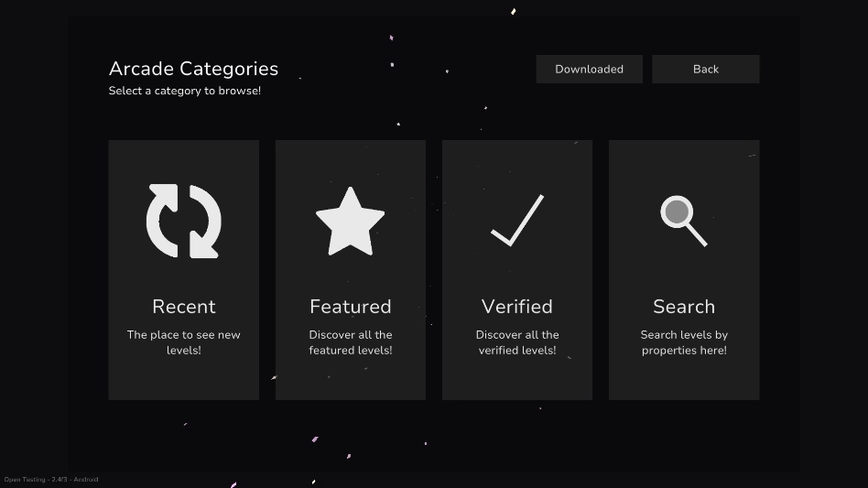
Task: Choose the "Search" category title
Action: pos(683,307)
